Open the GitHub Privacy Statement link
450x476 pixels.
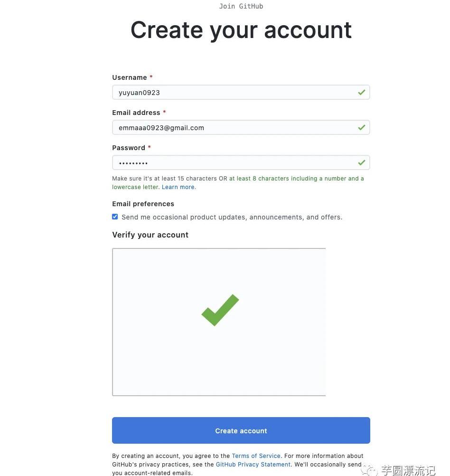(x=253, y=464)
